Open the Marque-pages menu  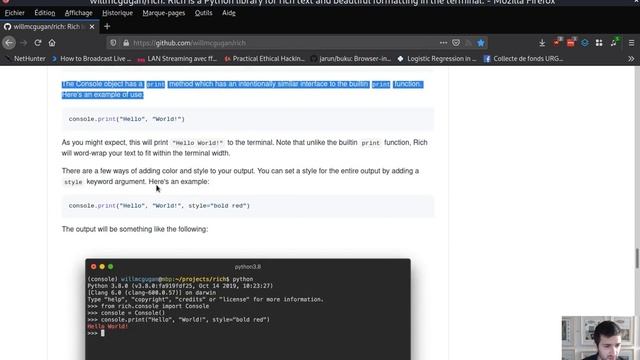164,13
